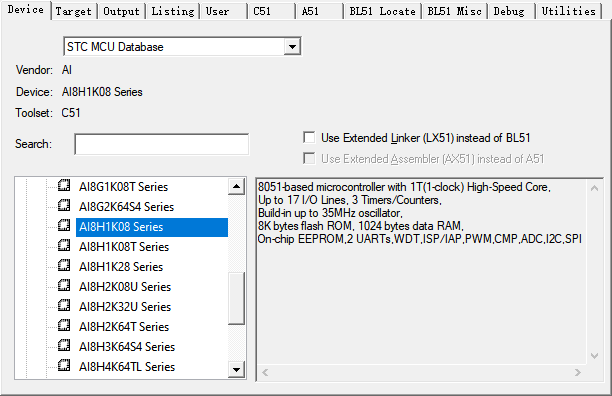Click the chip icon beside AI8H1K08 Series
Viewport: 612px width, 396px height.
pos(64,226)
